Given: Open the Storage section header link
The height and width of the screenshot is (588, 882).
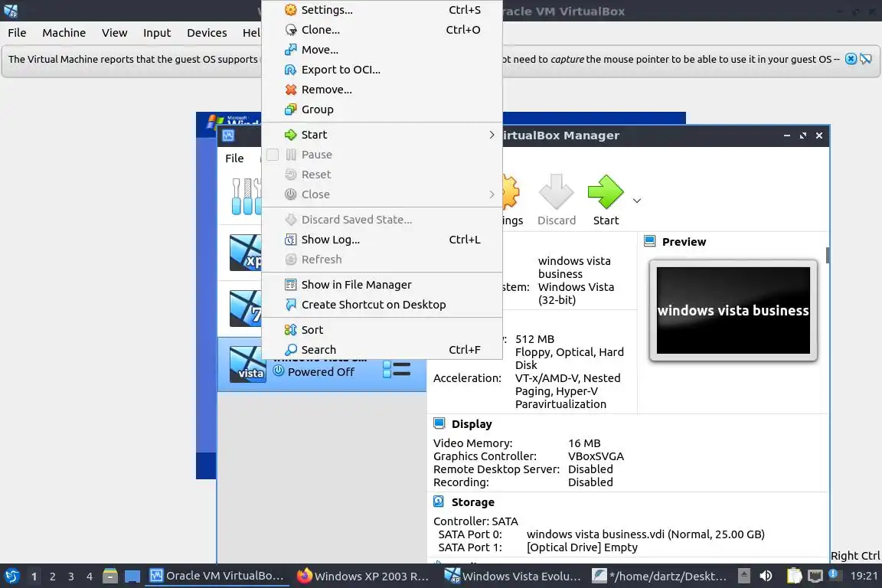Looking at the screenshot, I should [473, 502].
